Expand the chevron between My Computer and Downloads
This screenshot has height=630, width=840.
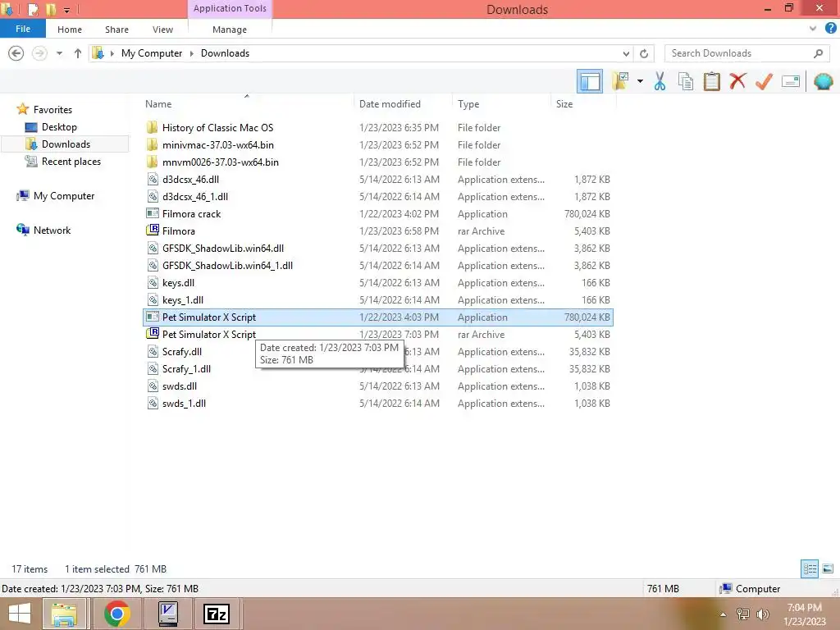(x=191, y=53)
